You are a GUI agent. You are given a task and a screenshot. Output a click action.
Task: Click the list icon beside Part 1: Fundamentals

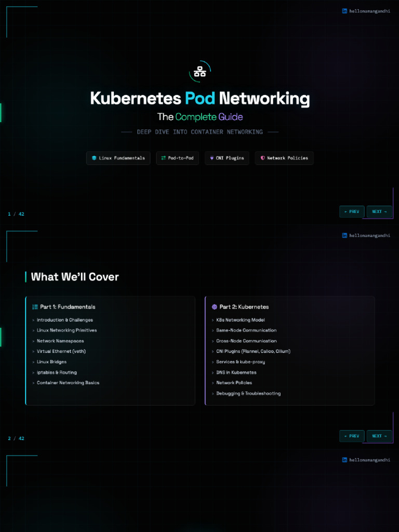pyautogui.click(x=35, y=307)
